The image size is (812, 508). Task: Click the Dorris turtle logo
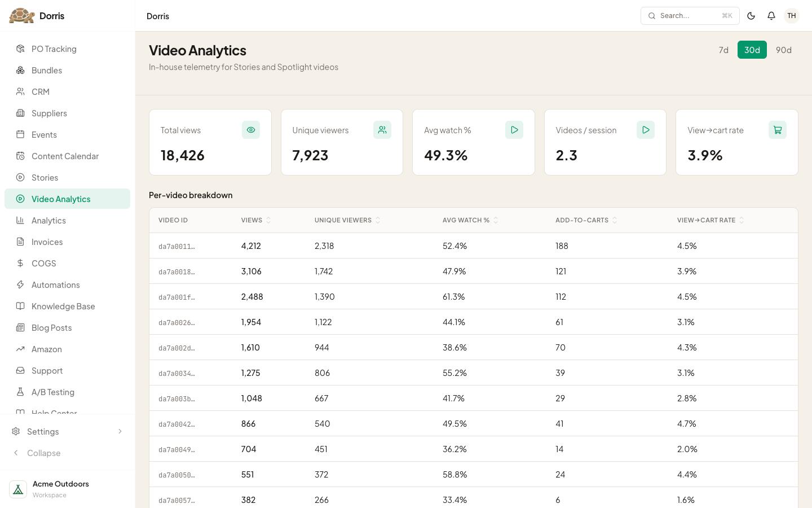click(22, 16)
